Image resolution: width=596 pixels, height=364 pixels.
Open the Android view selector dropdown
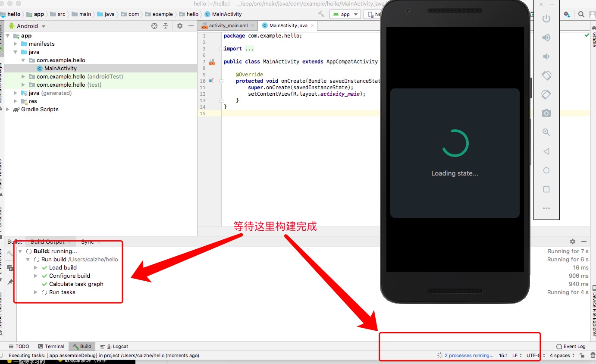pos(28,26)
